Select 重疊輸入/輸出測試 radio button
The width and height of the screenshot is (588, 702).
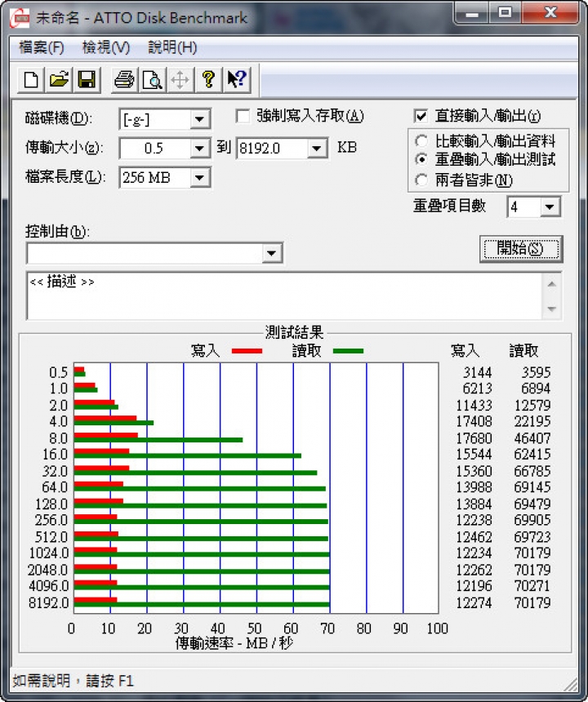pos(421,159)
